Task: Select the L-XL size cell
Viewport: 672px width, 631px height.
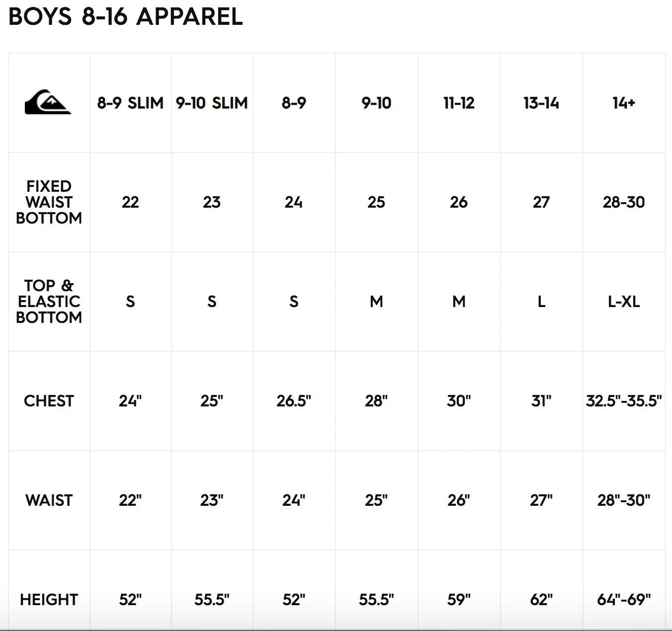Action: coord(624,302)
